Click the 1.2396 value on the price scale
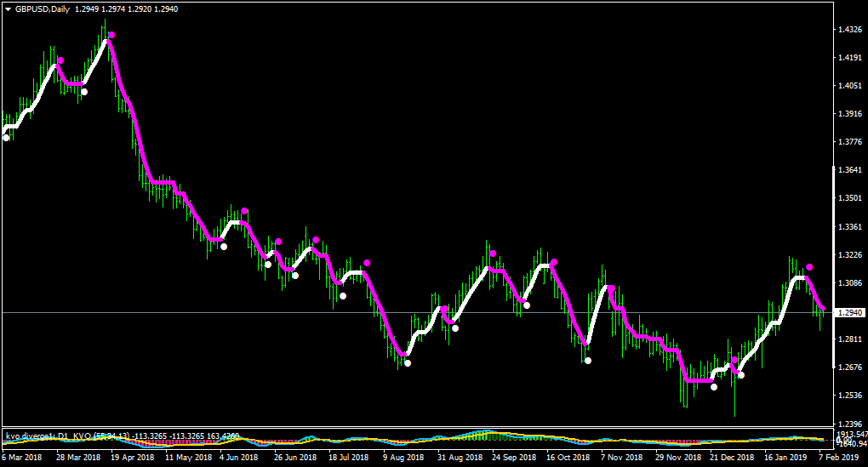The width and height of the screenshot is (868, 467). pyautogui.click(x=850, y=424)
